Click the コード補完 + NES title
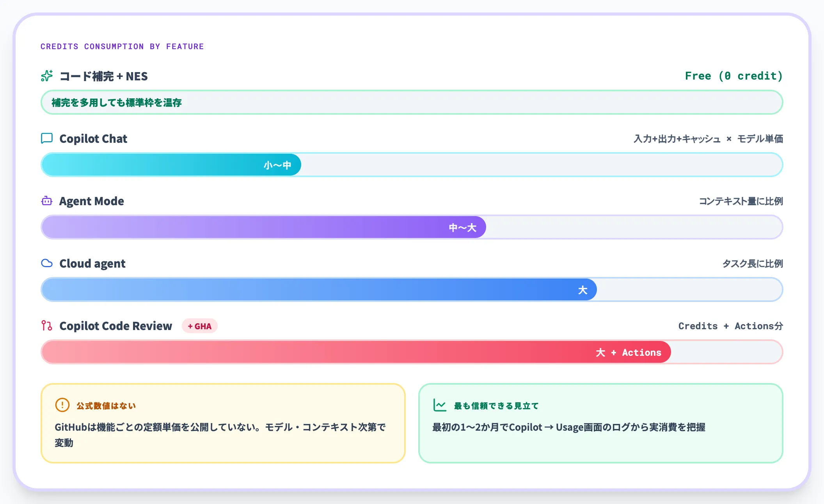824x504 pixels. [103, 76]
